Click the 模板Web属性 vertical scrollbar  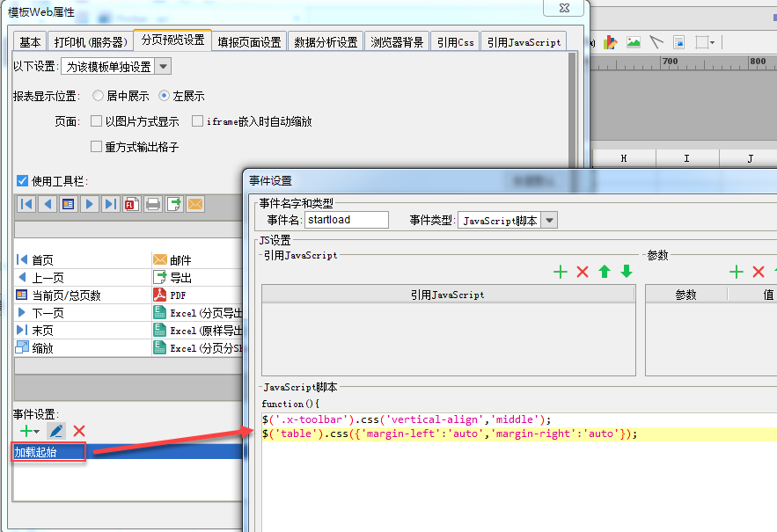pyautogui.click(x=572, y=109)
